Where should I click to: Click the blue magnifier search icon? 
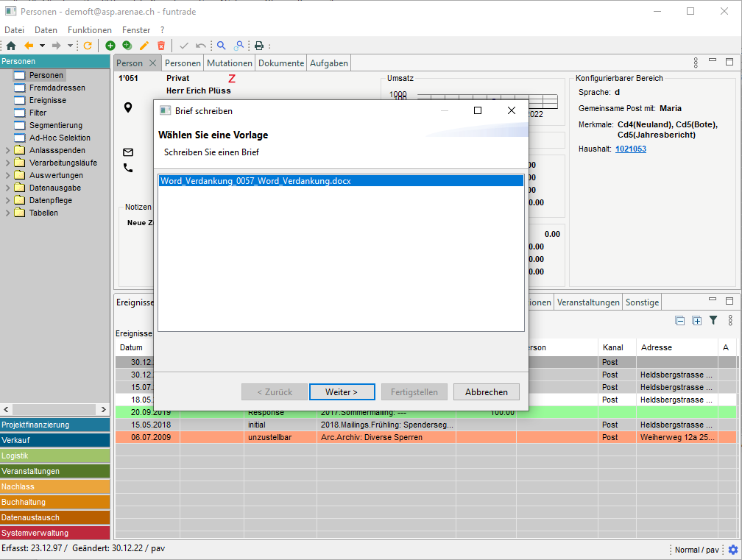[x=222, y=46]
